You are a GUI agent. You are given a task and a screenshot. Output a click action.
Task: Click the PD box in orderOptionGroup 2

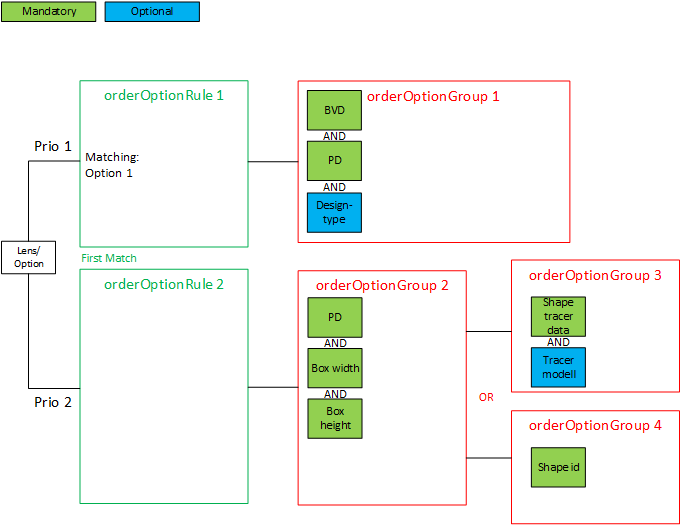click(x=335, y=317)
